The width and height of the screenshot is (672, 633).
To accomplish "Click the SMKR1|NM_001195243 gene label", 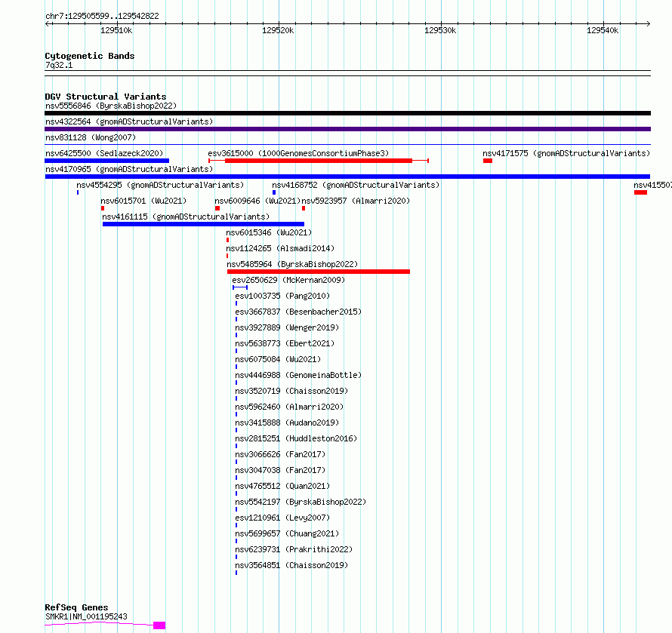I will tap(86, 616).
